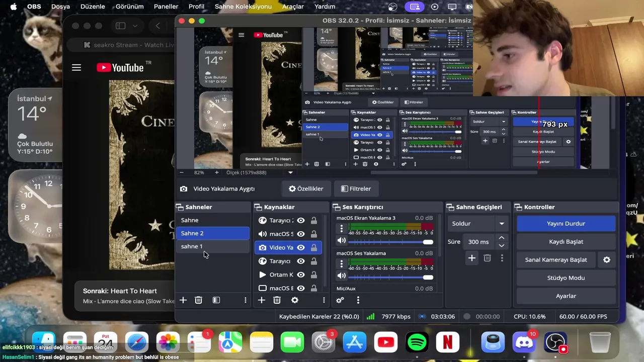Open the Paneller menu

pos(166,7)
